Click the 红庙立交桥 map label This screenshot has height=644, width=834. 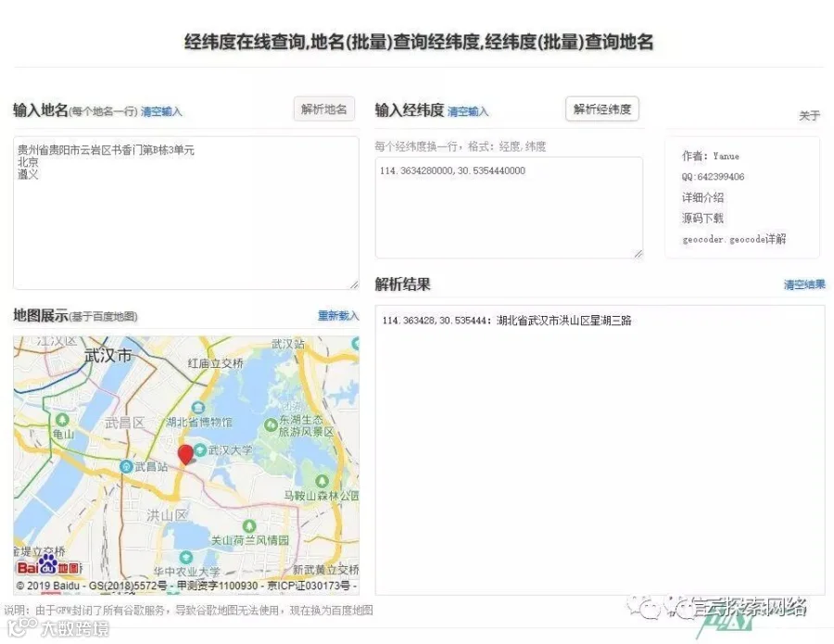coord(215,363)
